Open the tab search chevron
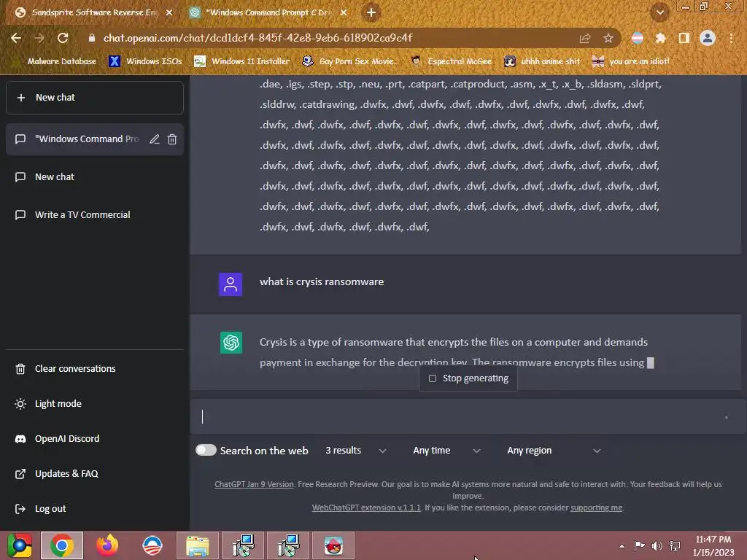The height and width of the screenshot is (560, 747). click(x=659, y=13)
